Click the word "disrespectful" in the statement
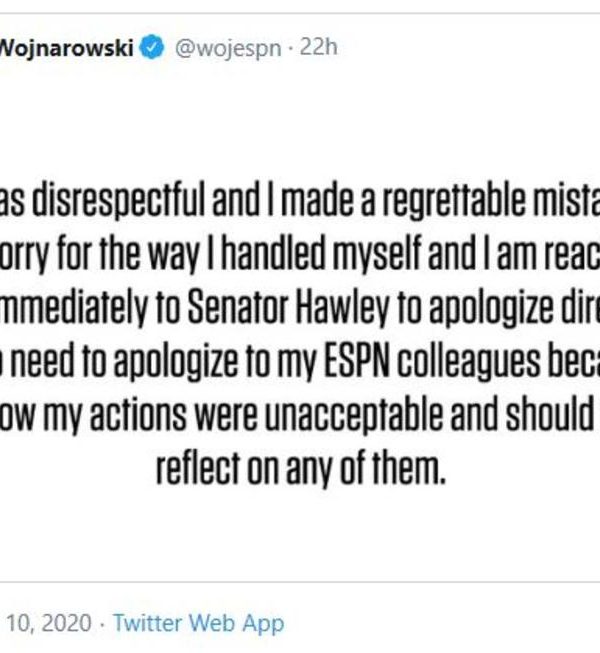Screen dimensions: 600x653 pyautogui.click(x=120, y=205)
